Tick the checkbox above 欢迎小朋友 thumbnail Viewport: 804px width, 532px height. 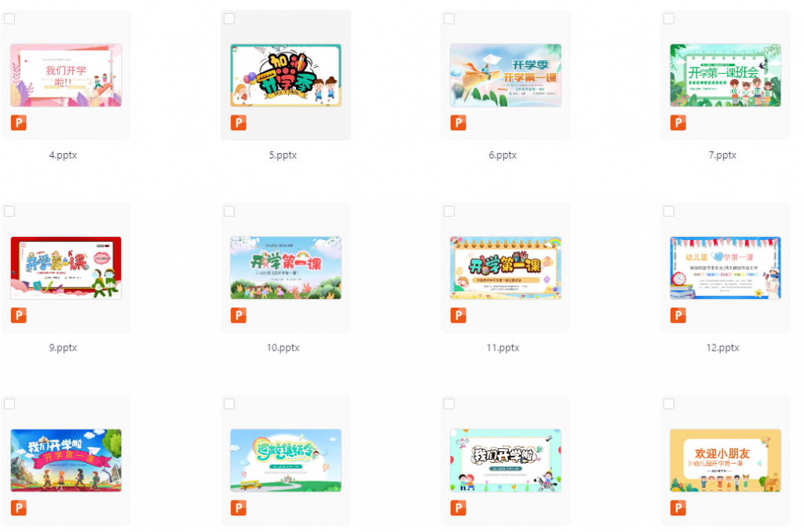tap(669, 404)
